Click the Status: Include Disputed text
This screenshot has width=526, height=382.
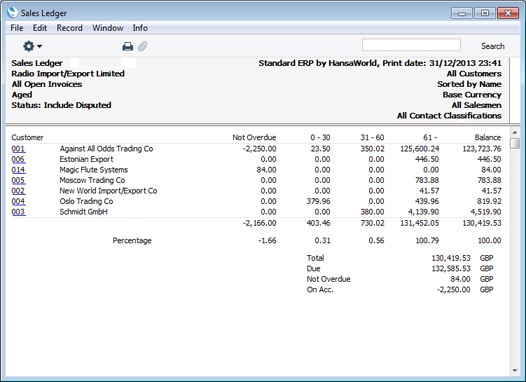pyautogui.click(x=61, y=105)
